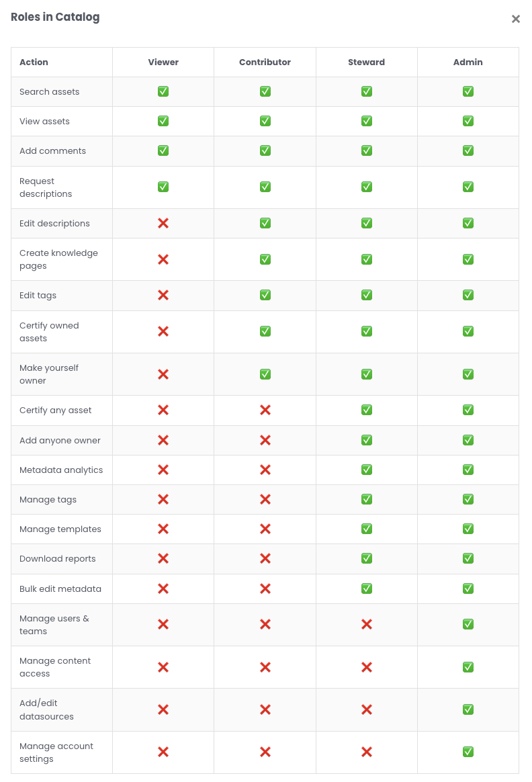532x782 pixels.
Task: Click the Bulk edit metadata row label
Action: (x=60, y=589)
